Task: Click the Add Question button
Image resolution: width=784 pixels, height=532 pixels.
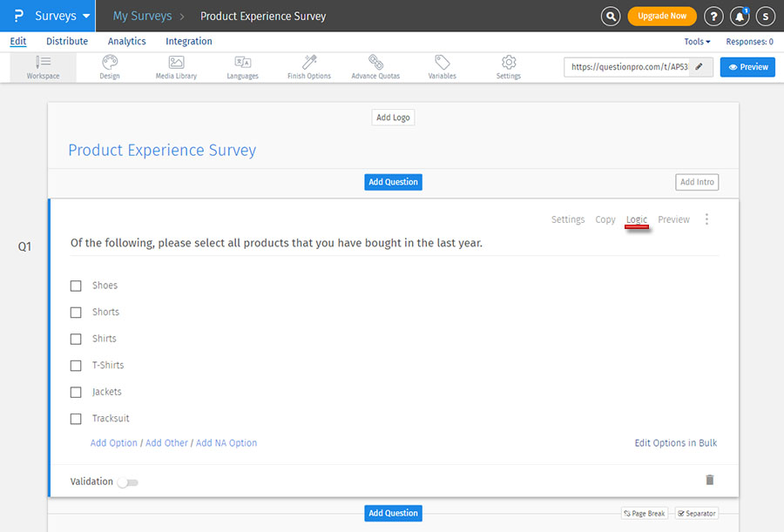Action: pos(393,181)
